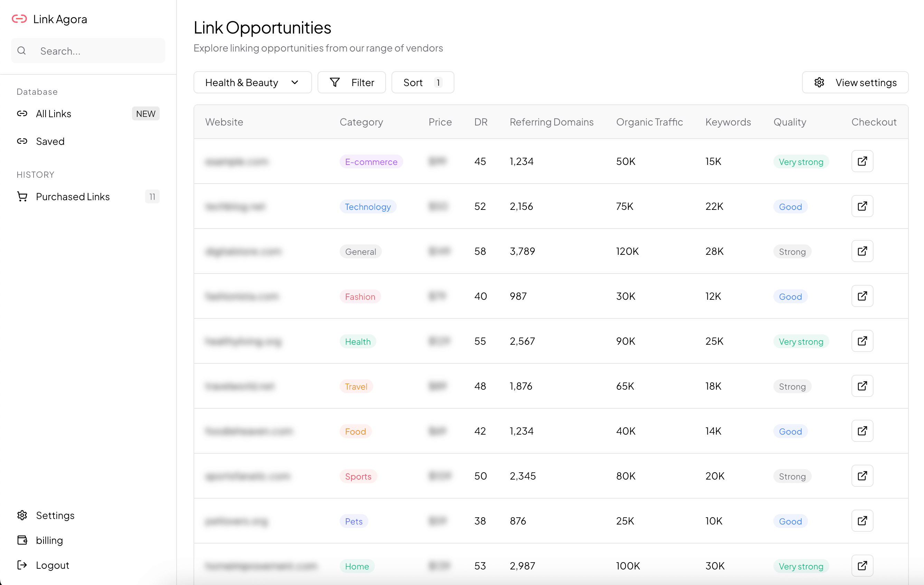This screenshot has height=585, width=924.
Task: Click the Link Agora logo icon
Action: coord(20,19)
